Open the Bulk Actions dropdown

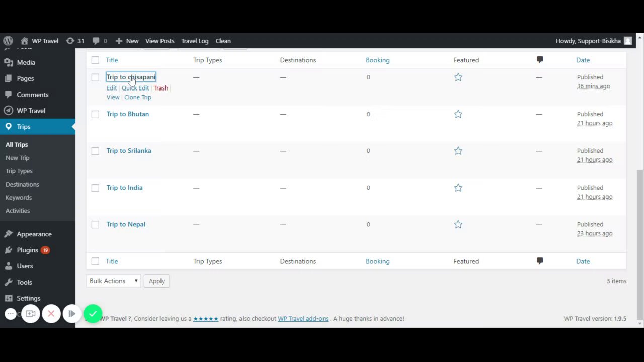(114, 281)
